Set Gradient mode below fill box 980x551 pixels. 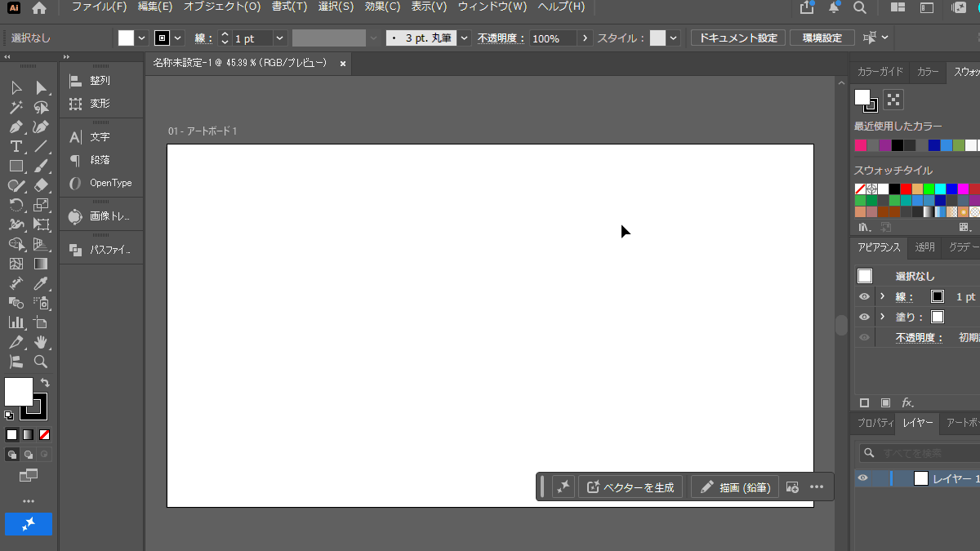pos(28,434)
